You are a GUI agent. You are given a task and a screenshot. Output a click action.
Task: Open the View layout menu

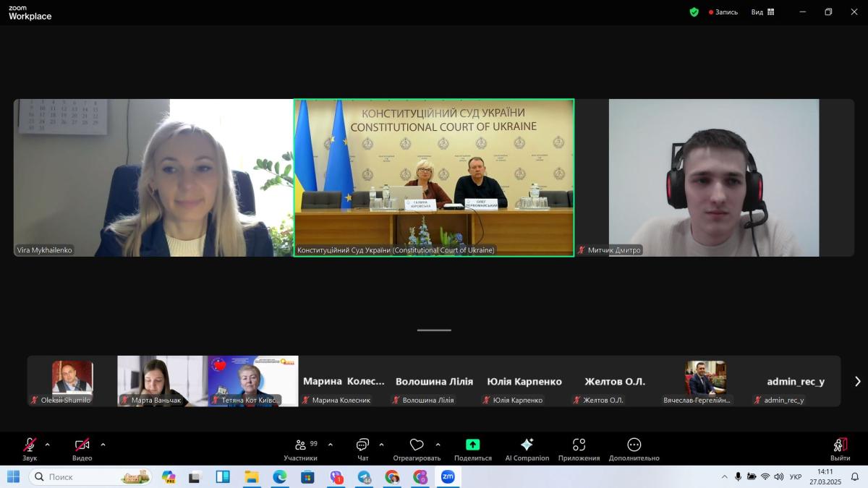(x=762, y=12)
